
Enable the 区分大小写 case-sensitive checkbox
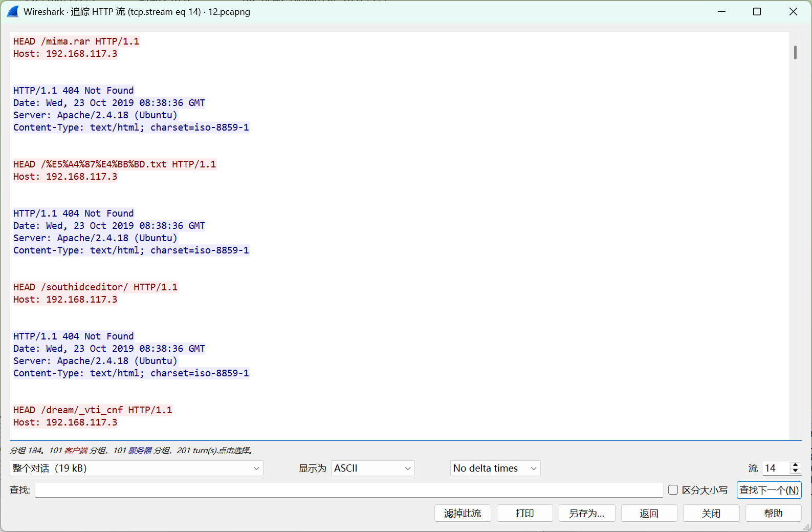[x=673, y=490]
